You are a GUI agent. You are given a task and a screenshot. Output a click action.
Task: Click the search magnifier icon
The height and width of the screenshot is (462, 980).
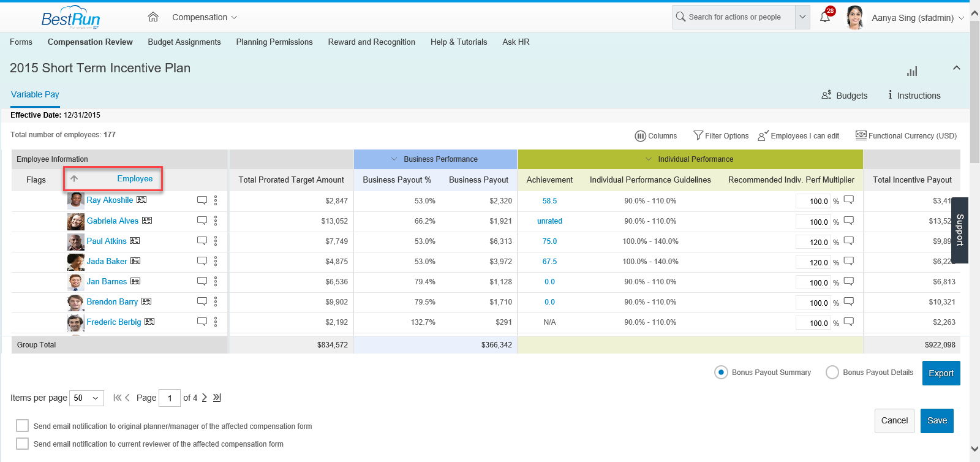[x=680, y=17]
